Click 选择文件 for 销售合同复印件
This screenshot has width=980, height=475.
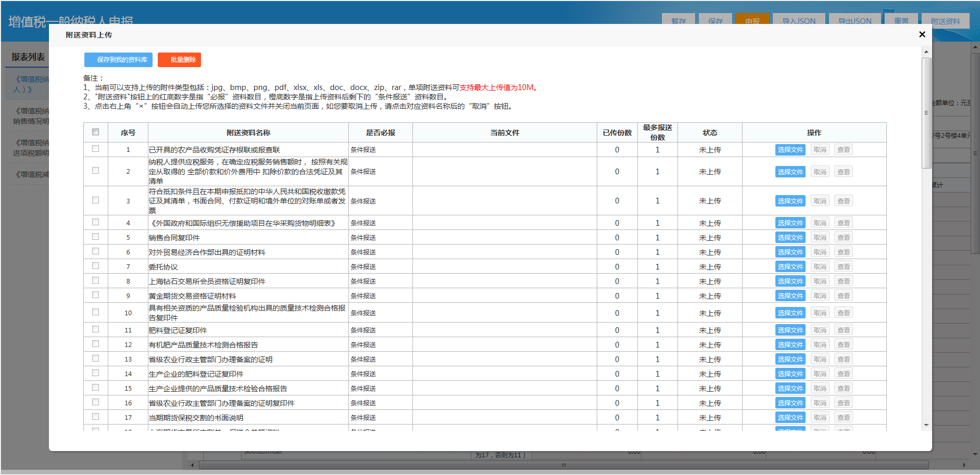tap(790, 237)
